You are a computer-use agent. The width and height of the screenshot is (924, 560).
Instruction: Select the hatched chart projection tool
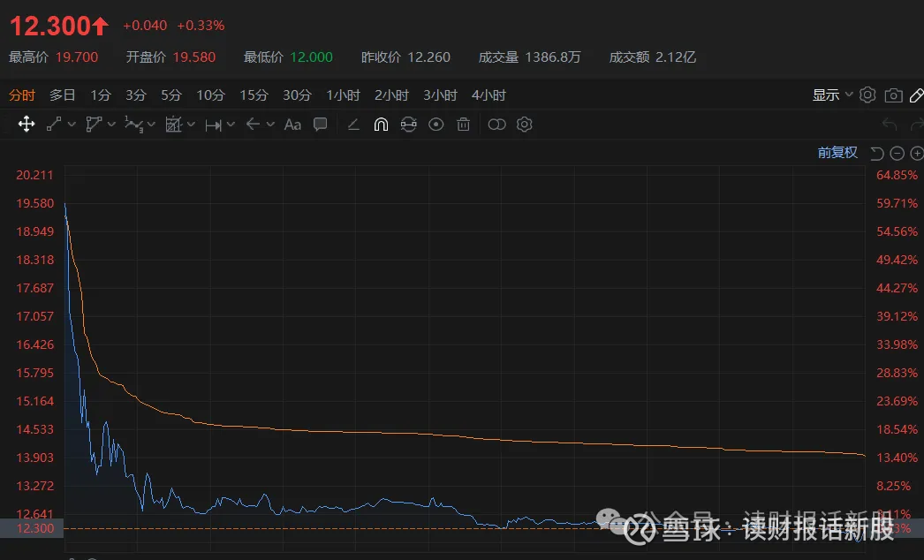[x=173, y=125]
